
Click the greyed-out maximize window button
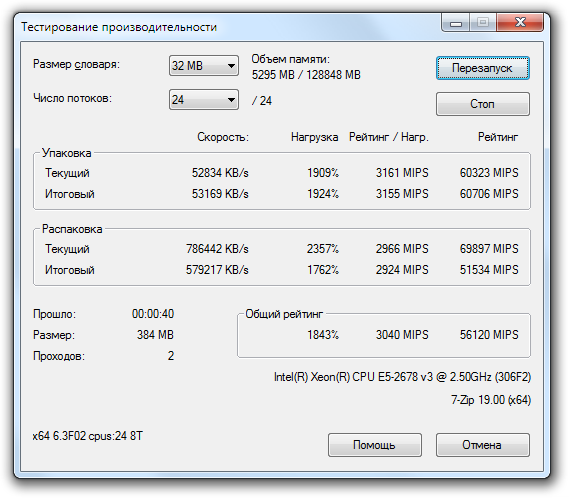coord(483,23)
